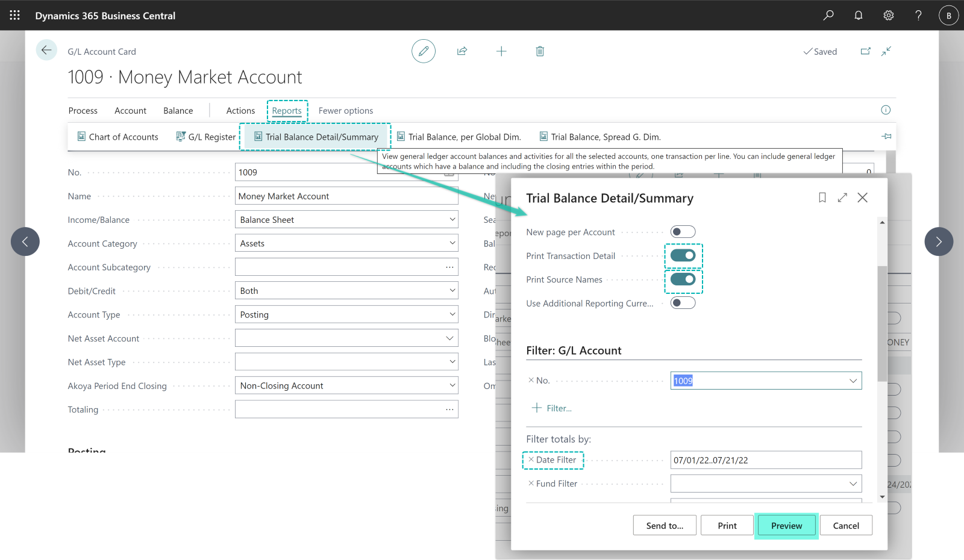Viewport: 964px width, 560px height.
Task: Open the app launcher waffle icon
Action: coord(15,15)
